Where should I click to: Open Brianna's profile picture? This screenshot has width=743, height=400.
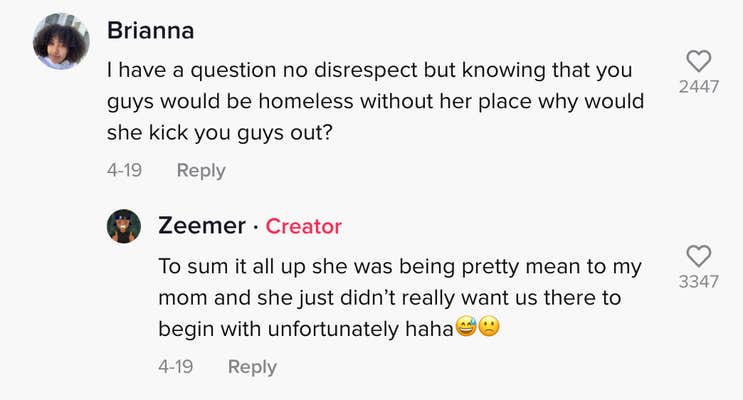(62, 42)
